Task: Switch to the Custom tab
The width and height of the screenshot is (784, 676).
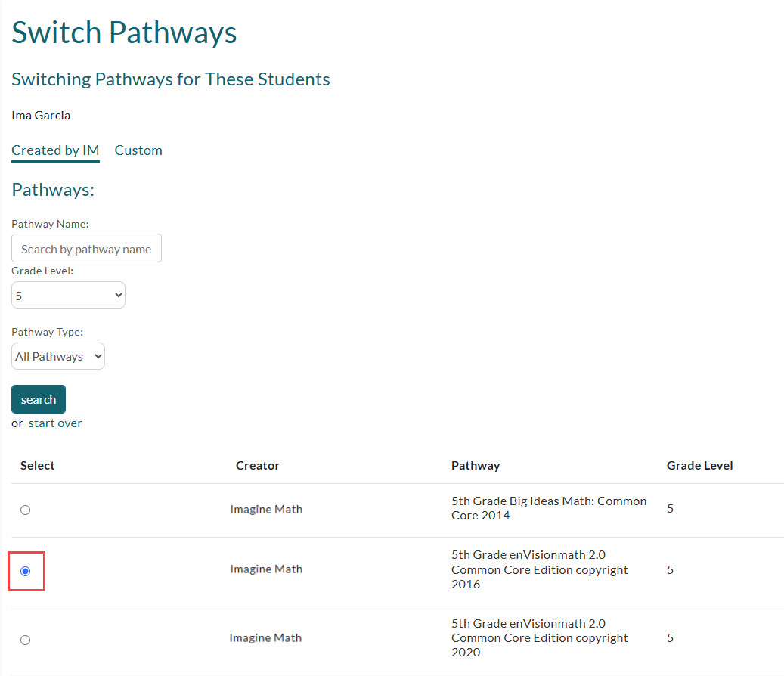Action: (x=138, y=150)
